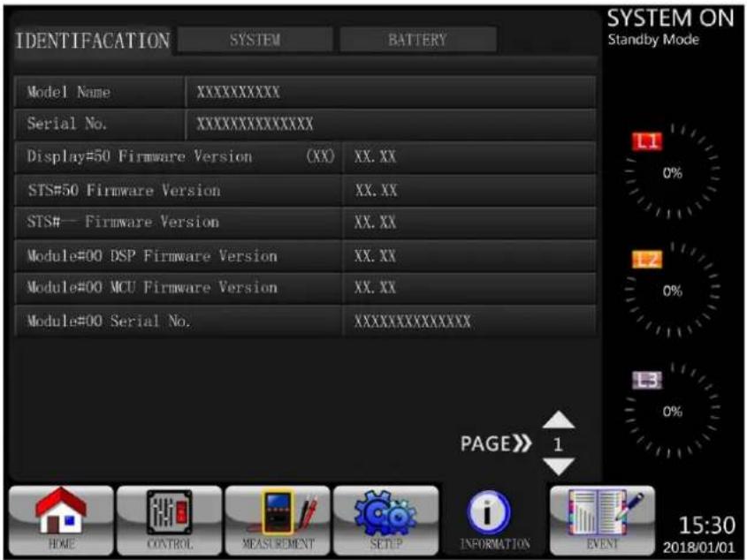This screenshot has height=560, width=747.
Task: Click the 2018/01/01 date display
Action: 699,548
